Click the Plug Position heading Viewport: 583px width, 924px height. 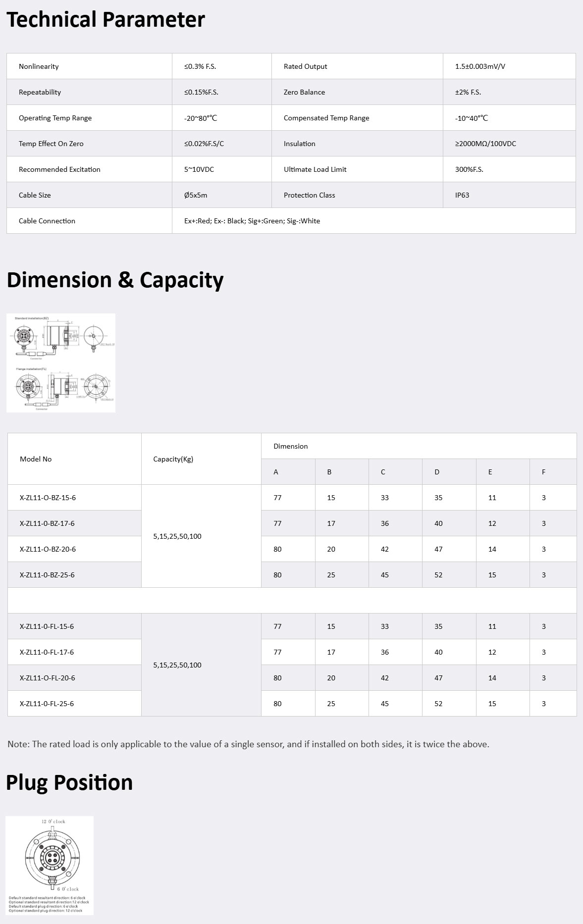click(69, 782)
